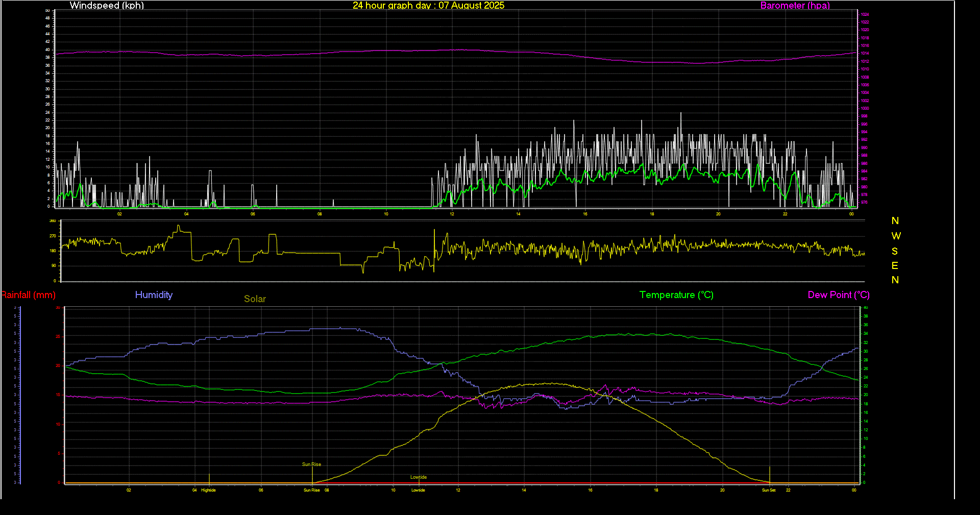Click the '24 hour graph day : 07 August 2025' title

click(x=428, y=5)
